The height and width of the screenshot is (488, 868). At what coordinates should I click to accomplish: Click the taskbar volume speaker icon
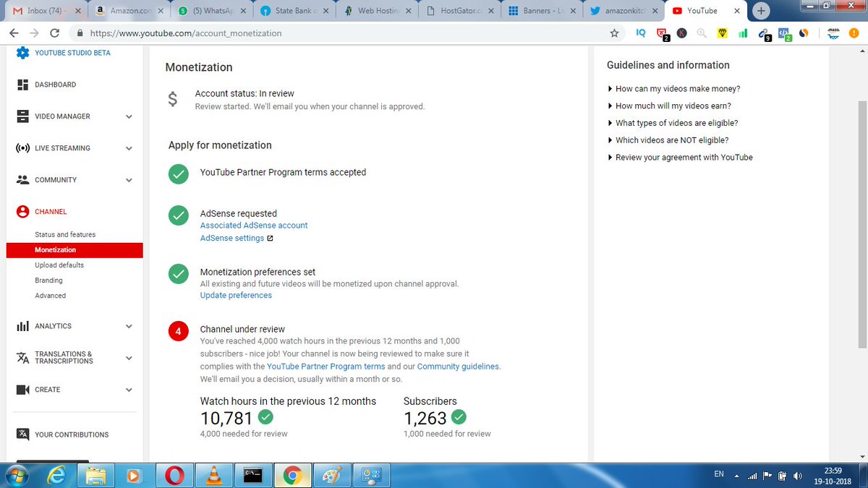tap(798, 476)
